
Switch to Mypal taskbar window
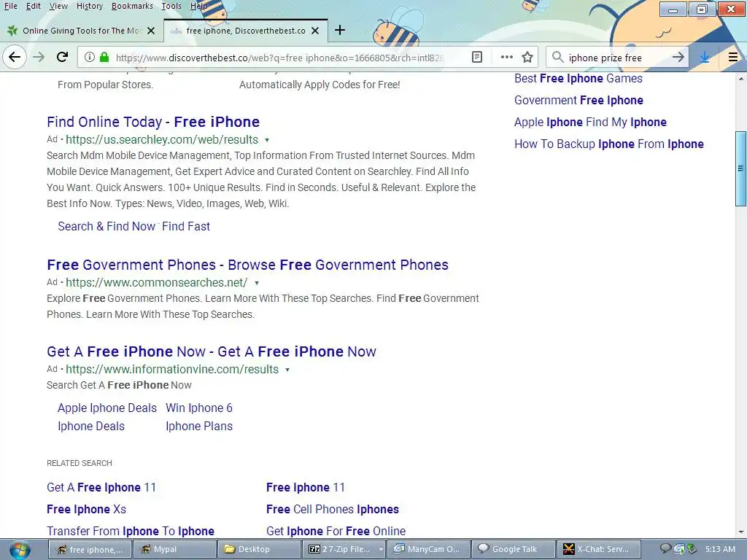point(174,550)
